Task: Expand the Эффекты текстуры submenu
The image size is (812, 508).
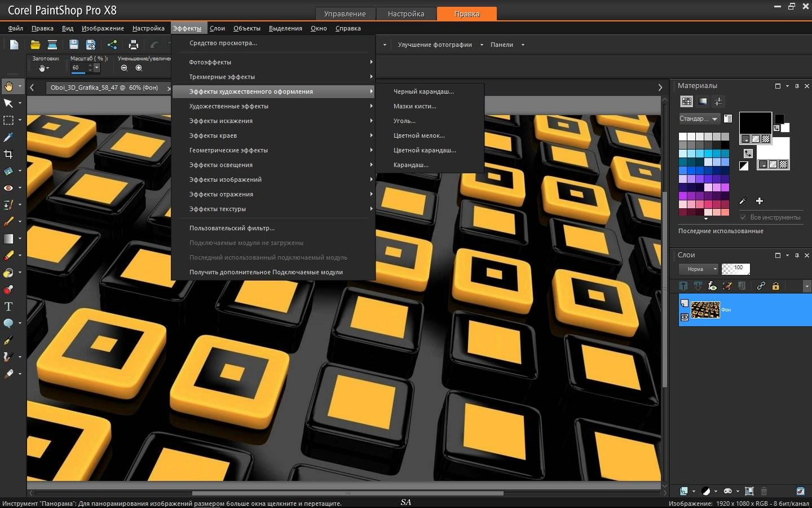Action: point(273,209)
